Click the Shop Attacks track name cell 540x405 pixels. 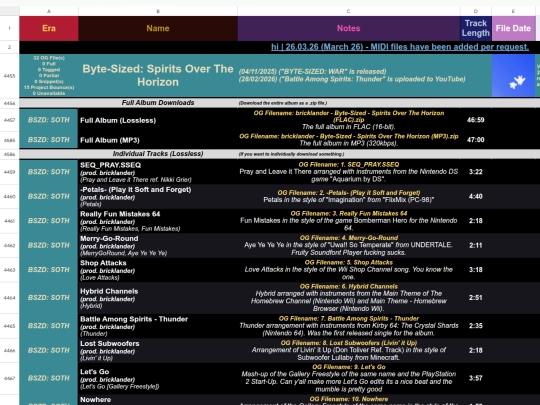pos(158,270)
